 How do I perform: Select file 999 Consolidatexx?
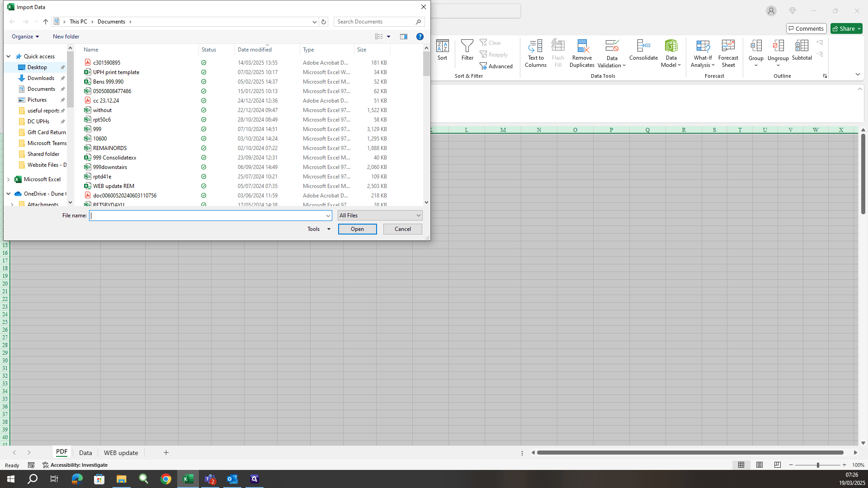[x=114, y=158]
